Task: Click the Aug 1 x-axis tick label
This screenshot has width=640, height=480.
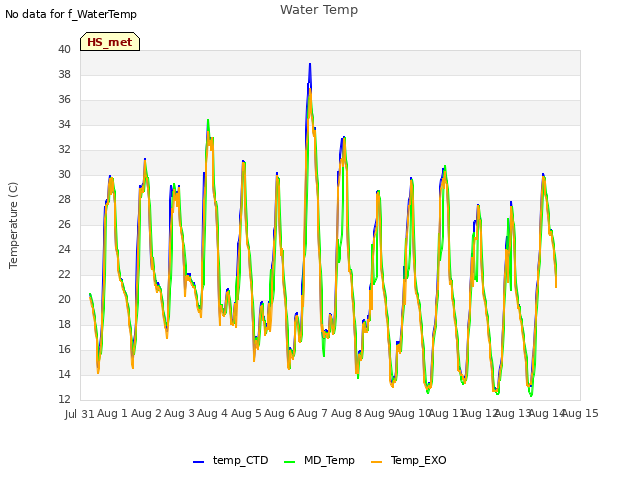Action: [x=112, y=413]
